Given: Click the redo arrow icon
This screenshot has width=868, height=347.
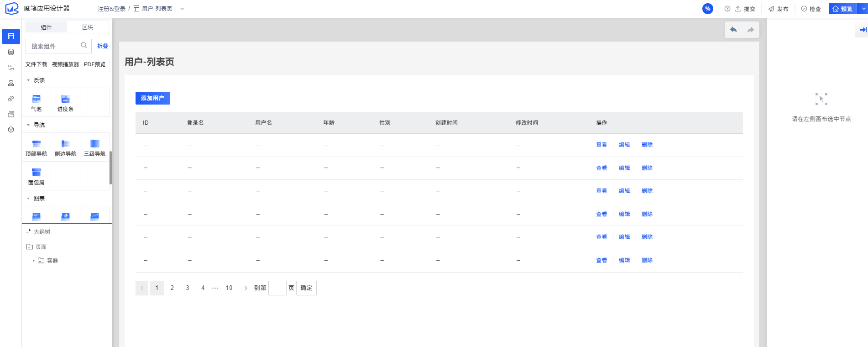Looking at the screenshot, I should coord(750,30).
